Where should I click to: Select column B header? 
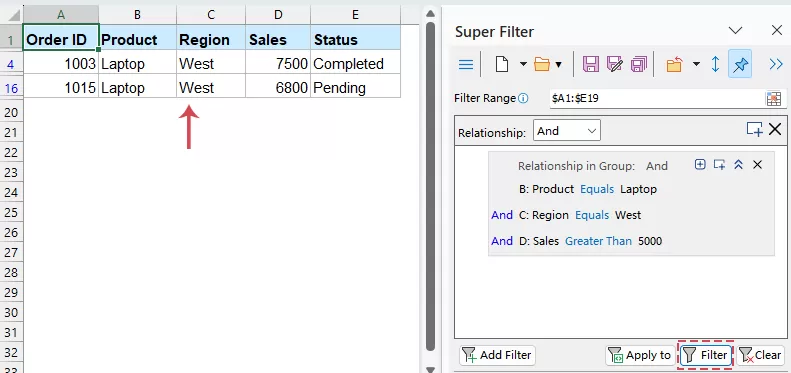coord(137,15)
